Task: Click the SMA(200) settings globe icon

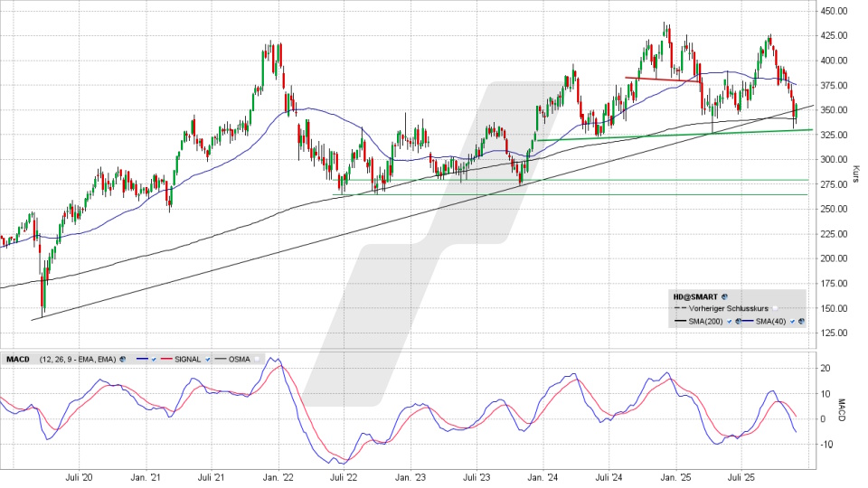Action: pos(739,321)
